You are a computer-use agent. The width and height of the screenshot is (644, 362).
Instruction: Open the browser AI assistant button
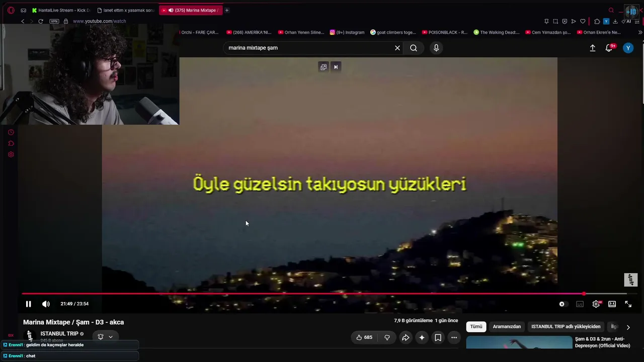[626, 21]
